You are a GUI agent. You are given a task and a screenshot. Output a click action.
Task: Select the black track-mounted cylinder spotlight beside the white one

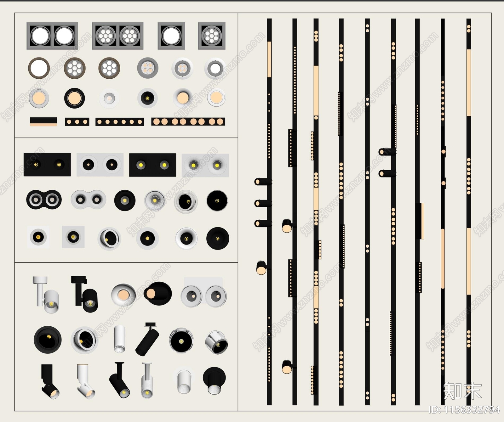tap(84, 294)
